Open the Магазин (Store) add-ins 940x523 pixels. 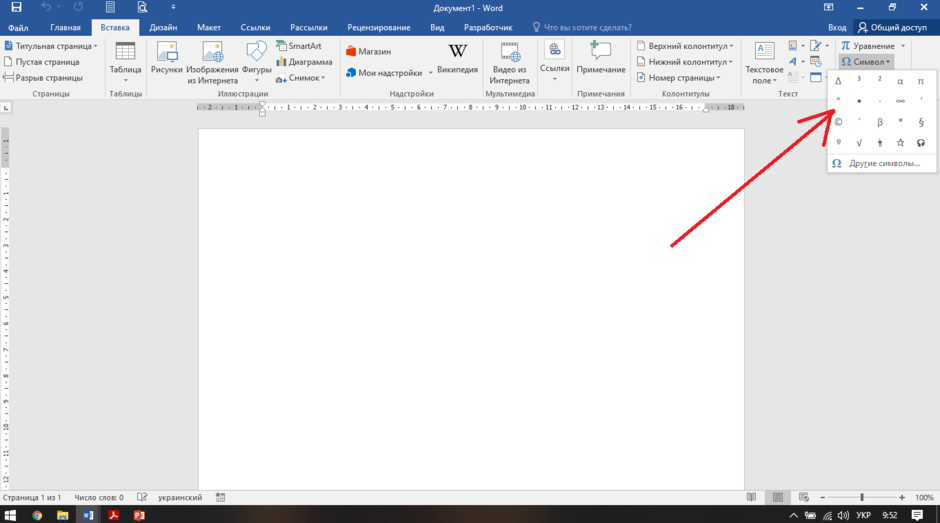click(x=368, y=52)
